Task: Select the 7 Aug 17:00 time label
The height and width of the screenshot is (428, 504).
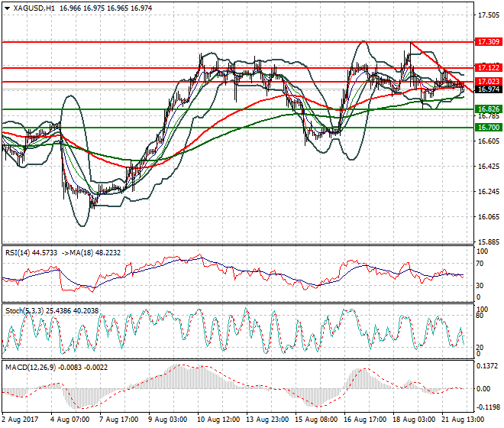Action: 119,420
